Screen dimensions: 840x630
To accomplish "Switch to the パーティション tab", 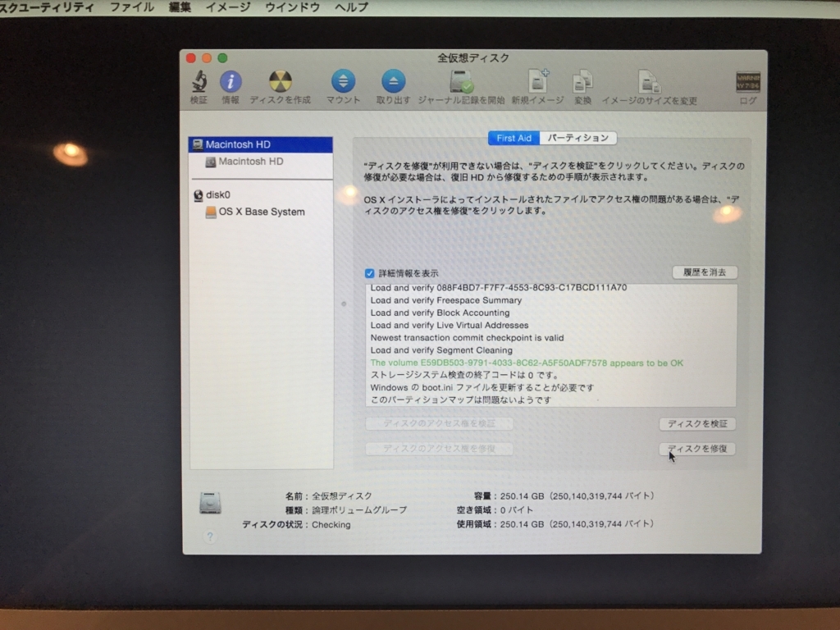I will point(577,138).
